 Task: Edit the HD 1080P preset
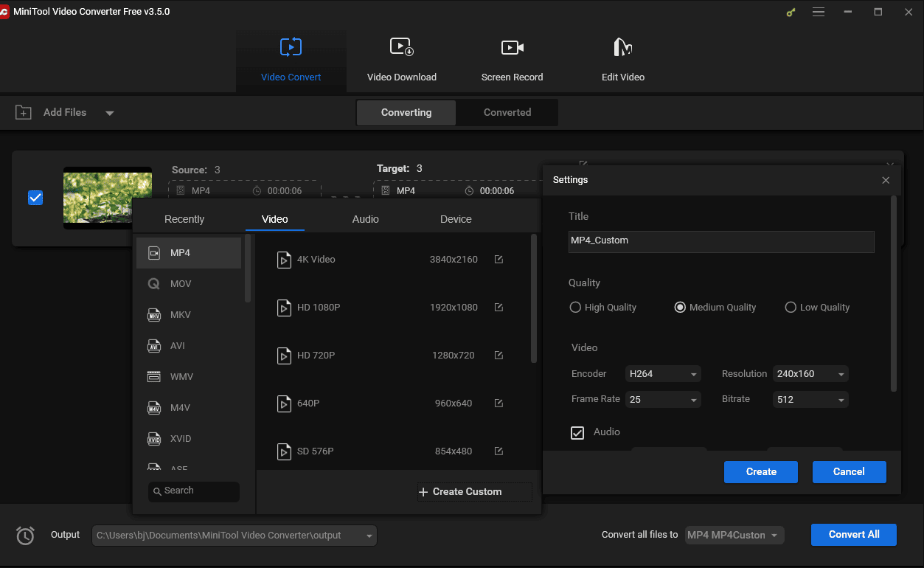[499, 308]
